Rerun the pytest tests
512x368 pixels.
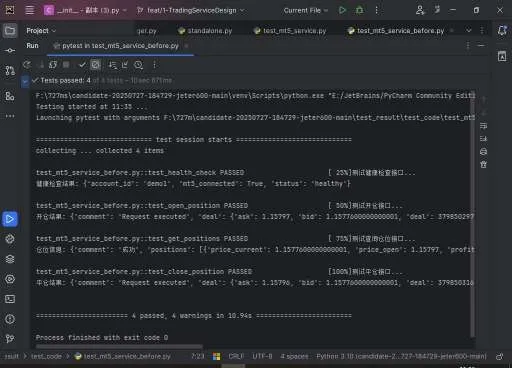(x=27, y=65)
